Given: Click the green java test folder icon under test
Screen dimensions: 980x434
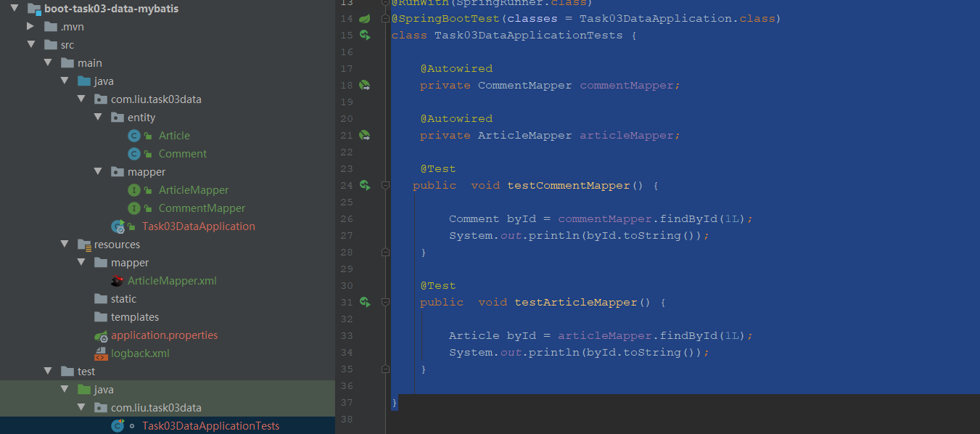Looking at the screenshot, I should pyautogui.click(x=84, y=390).
